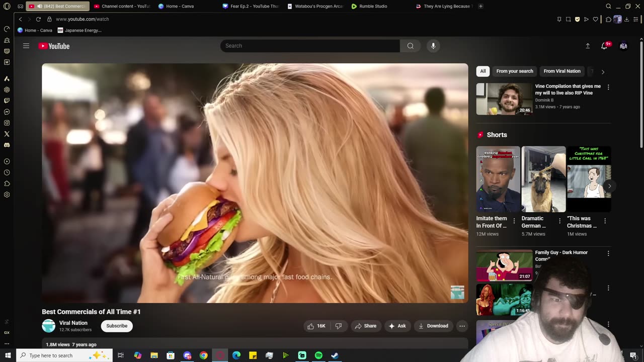Viewport: 644px width, 362px height.
Task: Open Vine Compilation video thumbnail
Action: tap(504, 99)
